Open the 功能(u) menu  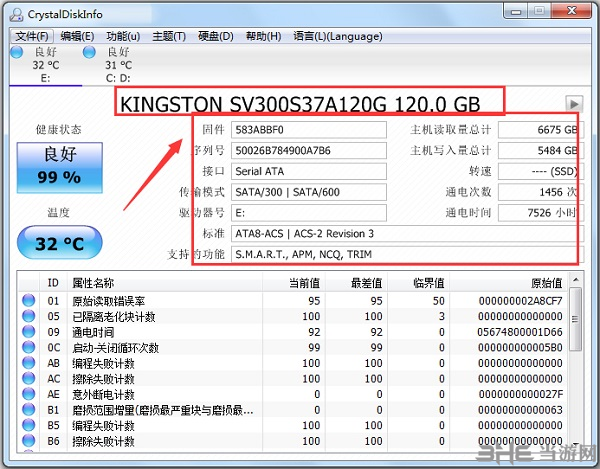coord(123,36)
